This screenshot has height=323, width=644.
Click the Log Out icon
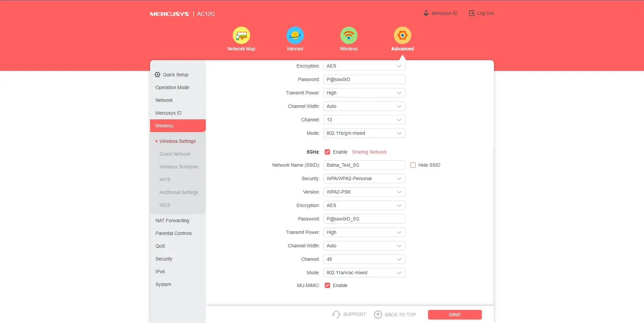coord(472,13)
